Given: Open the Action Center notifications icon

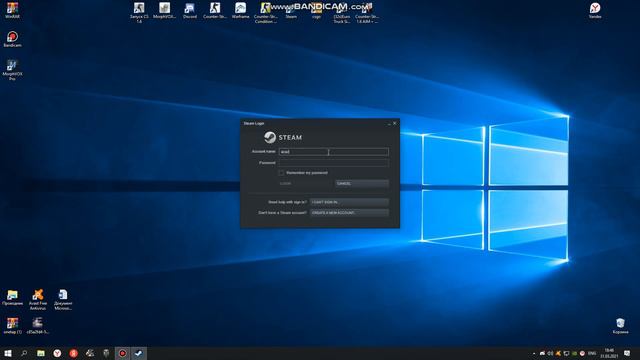Looking at the screenshot, I should [627, 353].
